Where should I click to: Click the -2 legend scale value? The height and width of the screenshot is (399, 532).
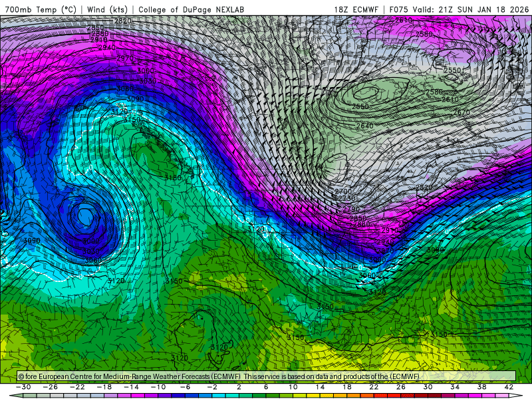(x=212, y=387)
